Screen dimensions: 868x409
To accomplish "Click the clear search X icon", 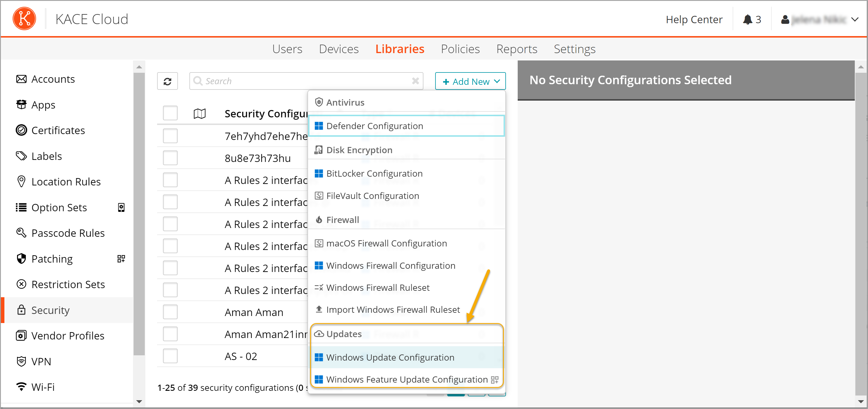I will tap(415, 81).
